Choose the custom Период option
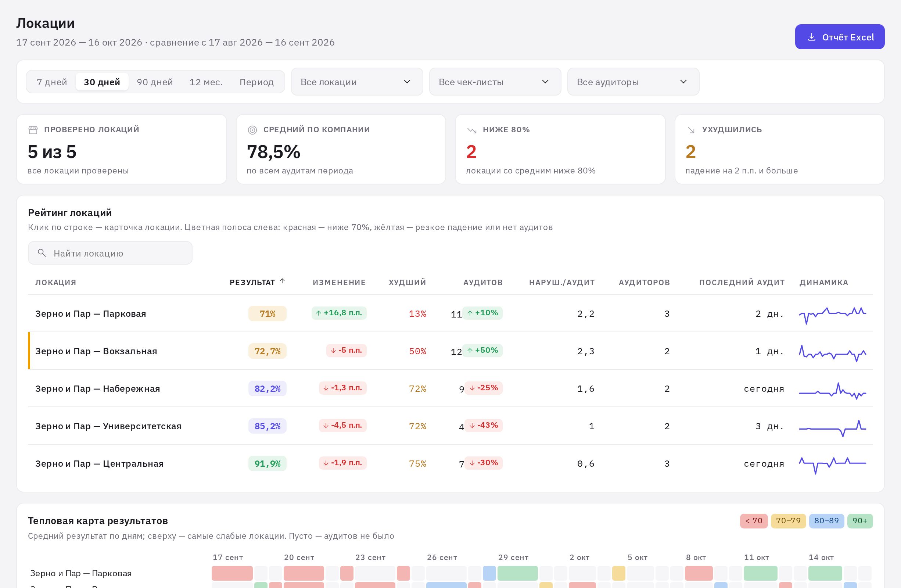Viewport: 901px width, 588px height. tap(256, 82)
